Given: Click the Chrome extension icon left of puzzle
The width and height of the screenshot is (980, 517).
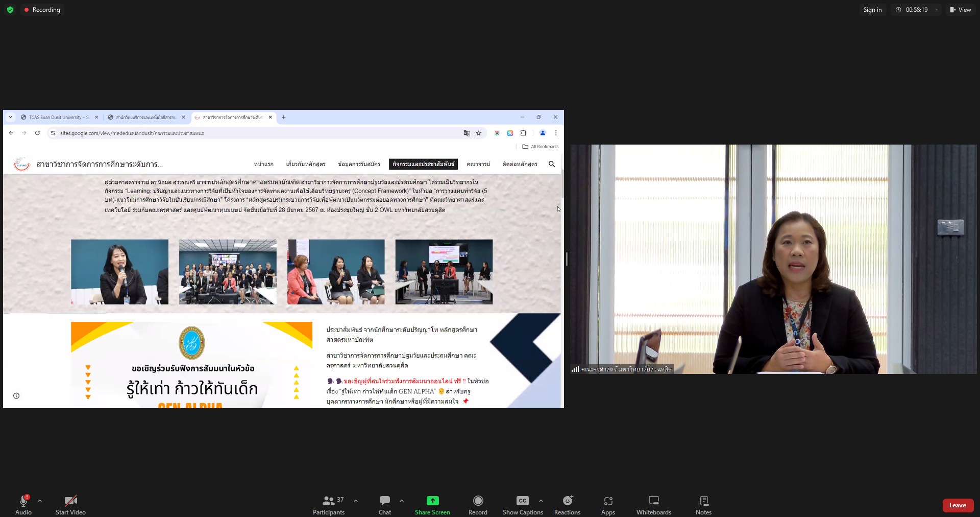Looking at the screenshot, I should tap(510, 133).
